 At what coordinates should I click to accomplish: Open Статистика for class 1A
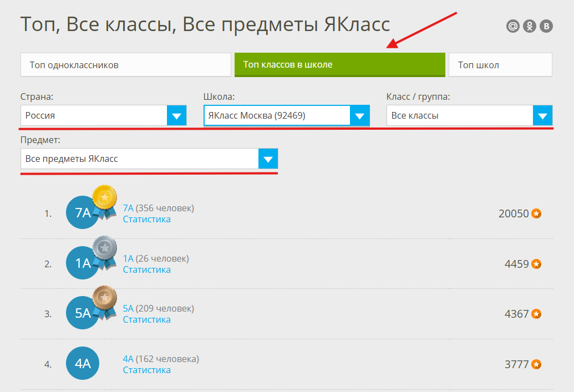147,270
